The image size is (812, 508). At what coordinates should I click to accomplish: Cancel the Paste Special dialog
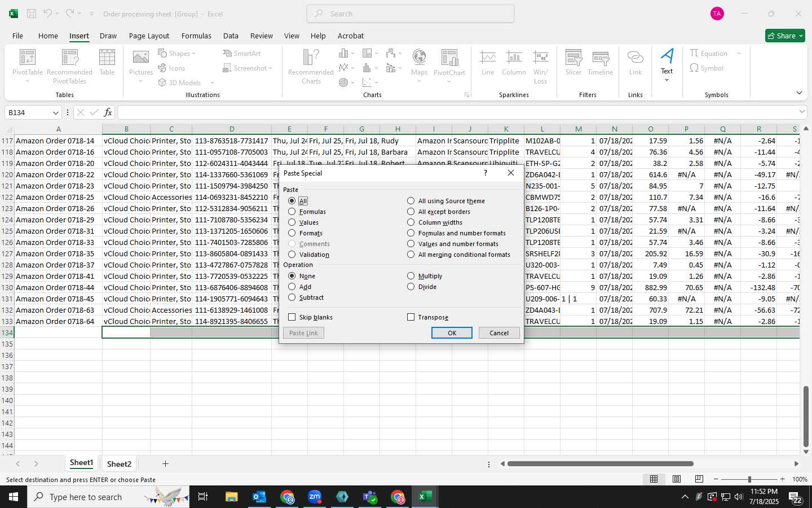tap(499, 333)
